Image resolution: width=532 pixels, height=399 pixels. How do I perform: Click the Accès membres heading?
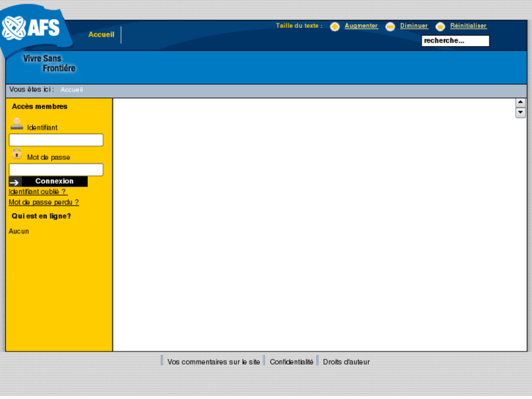tap(40, 107)
